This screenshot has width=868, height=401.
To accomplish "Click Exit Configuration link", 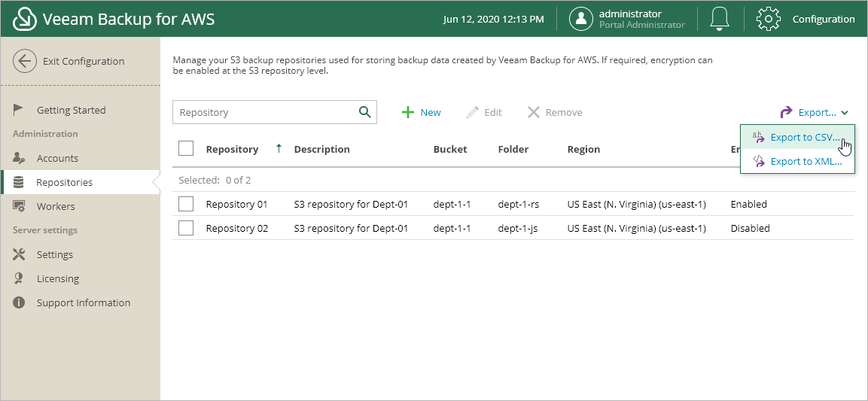I will (x=84, y=62).
